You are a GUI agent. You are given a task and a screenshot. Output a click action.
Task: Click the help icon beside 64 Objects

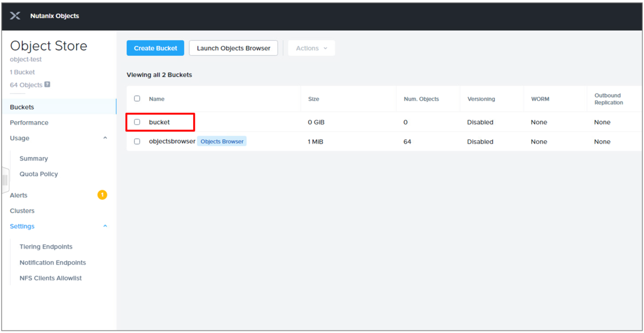tap(47, 84)
